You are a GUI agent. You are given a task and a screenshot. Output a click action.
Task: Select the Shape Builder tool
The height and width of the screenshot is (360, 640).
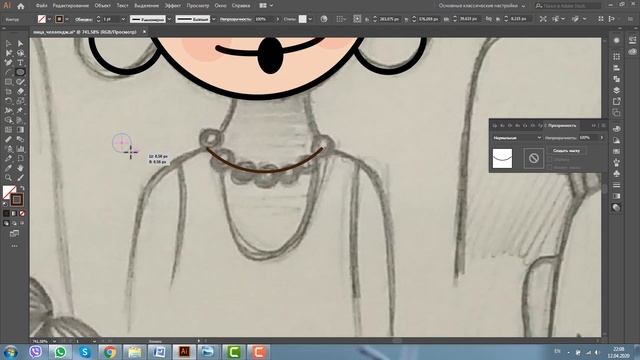pos(8,120)
